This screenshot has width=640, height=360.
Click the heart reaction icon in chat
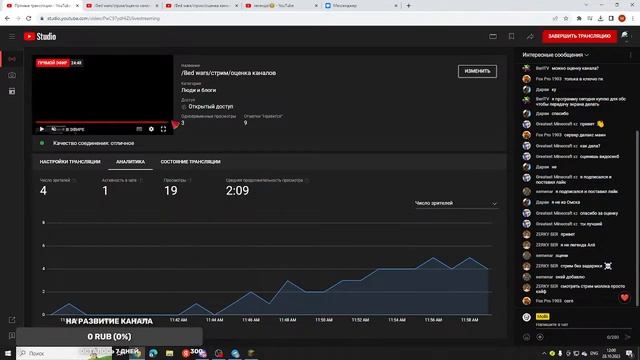click(624, 298)
